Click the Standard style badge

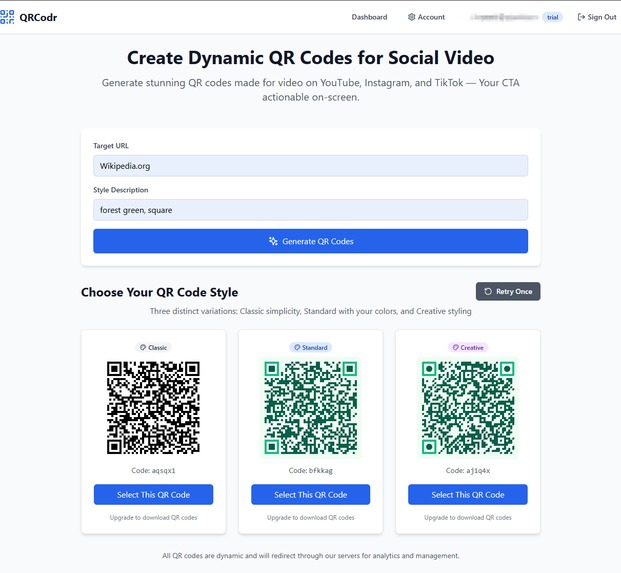tap(310, 348)
